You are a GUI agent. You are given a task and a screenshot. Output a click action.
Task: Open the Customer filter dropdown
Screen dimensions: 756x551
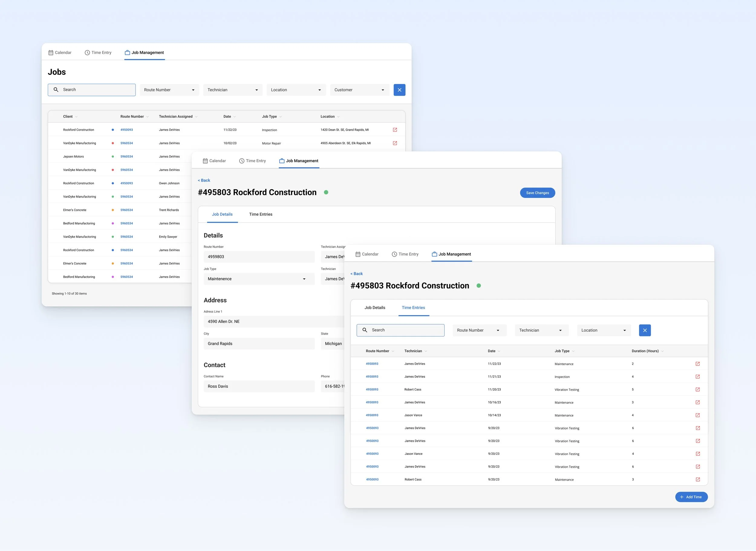pos(359,90)
